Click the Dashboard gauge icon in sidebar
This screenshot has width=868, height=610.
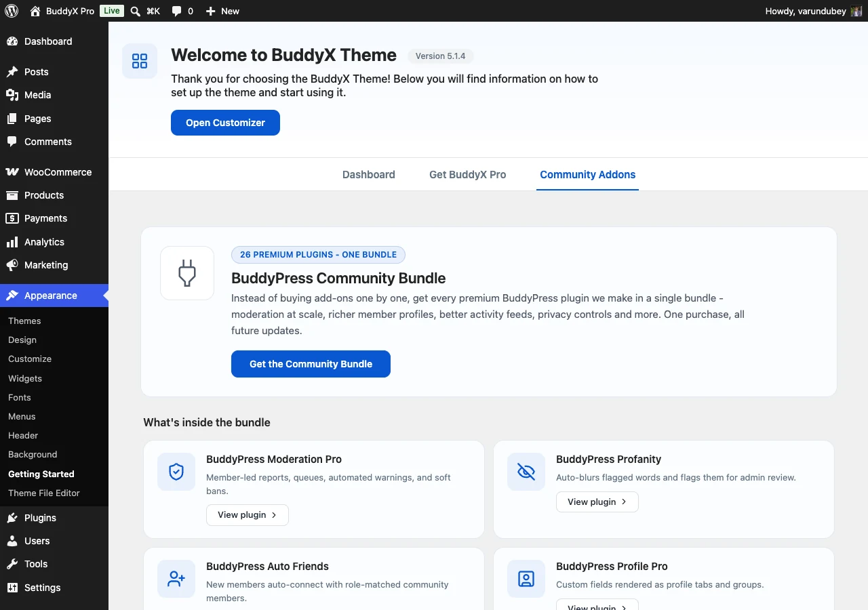[12, 41]
